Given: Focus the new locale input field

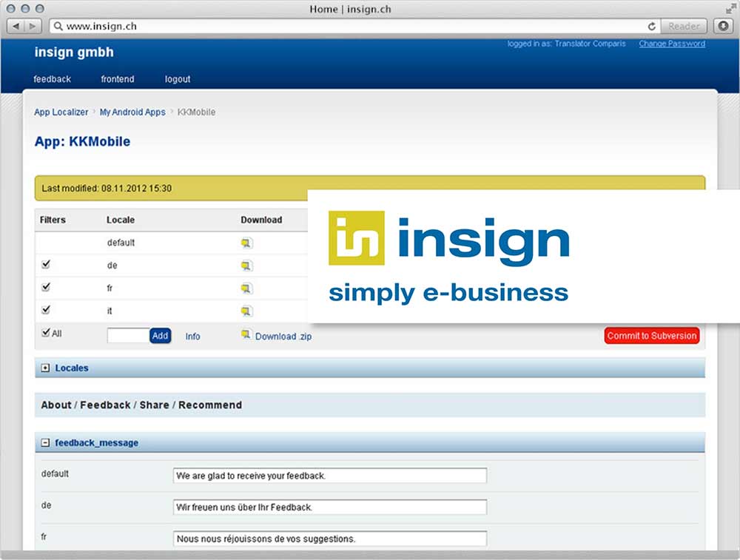Looking at the screenshot, I should click(x=128, y=335).
